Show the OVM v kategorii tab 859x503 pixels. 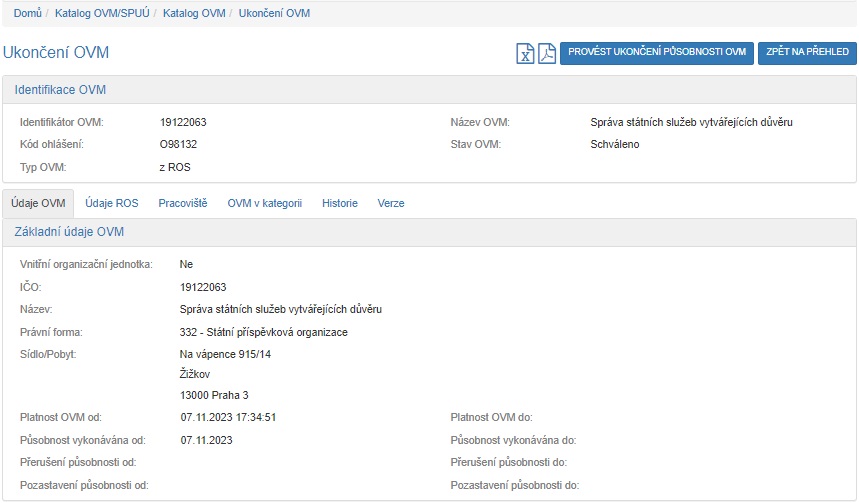264,203
